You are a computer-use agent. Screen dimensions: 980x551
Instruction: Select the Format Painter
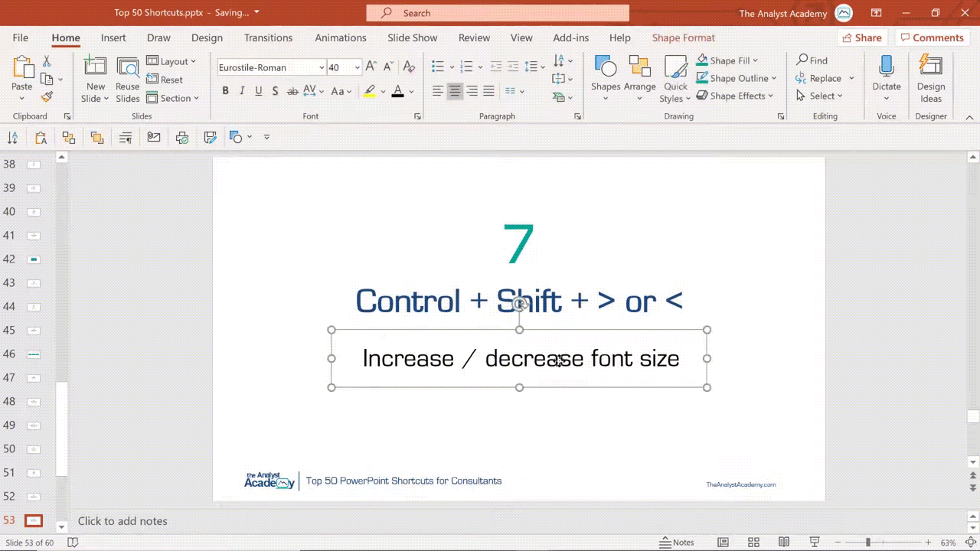[46, 96]
